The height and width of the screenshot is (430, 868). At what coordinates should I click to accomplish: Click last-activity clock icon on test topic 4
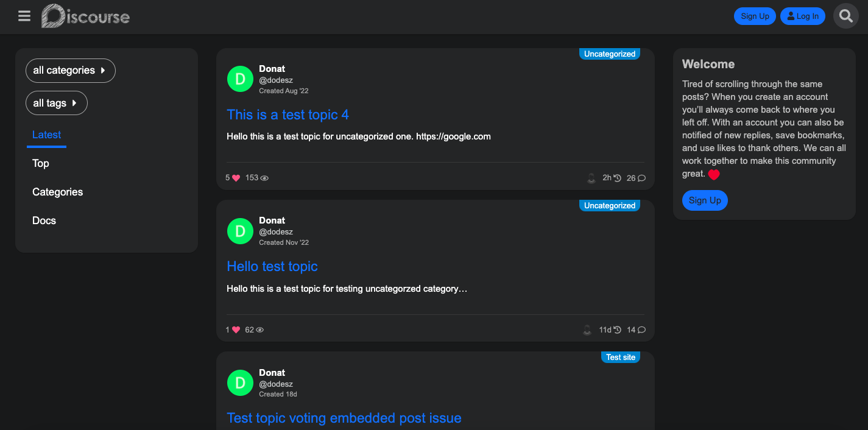[617, 178]
